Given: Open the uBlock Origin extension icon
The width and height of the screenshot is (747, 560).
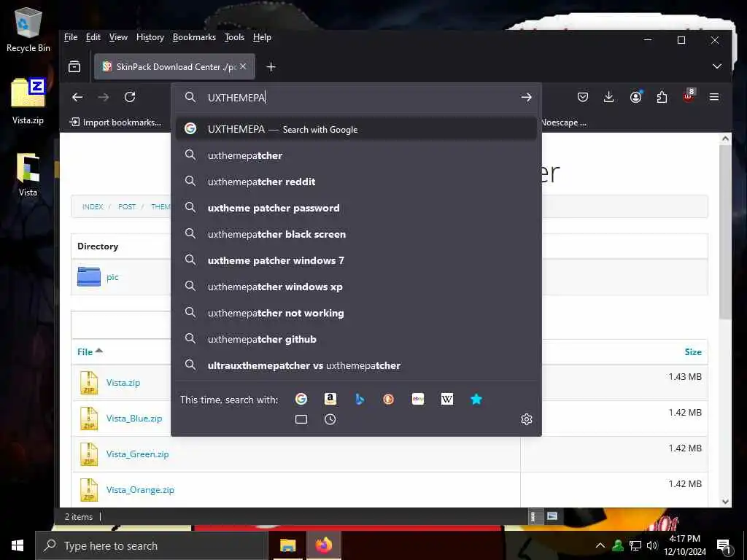Looking at the screenshot, I should (x=689, y=96).
